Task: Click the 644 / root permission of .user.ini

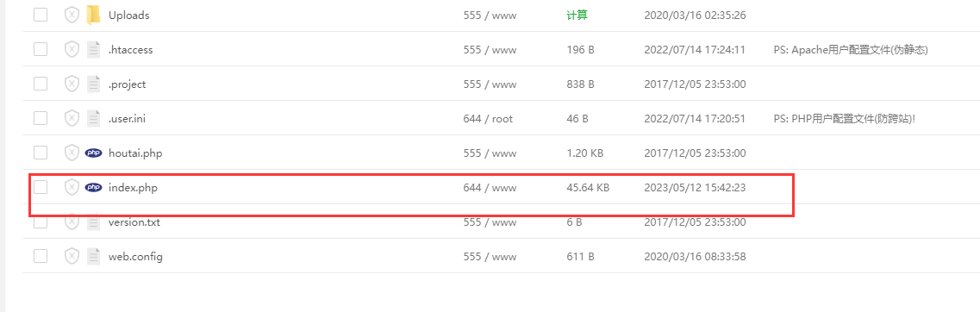Action: click(488, 118)
